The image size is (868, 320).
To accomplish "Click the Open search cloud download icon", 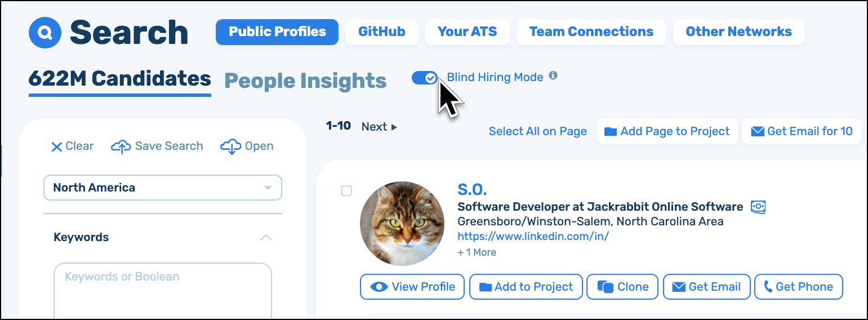I will click(231, 146).
